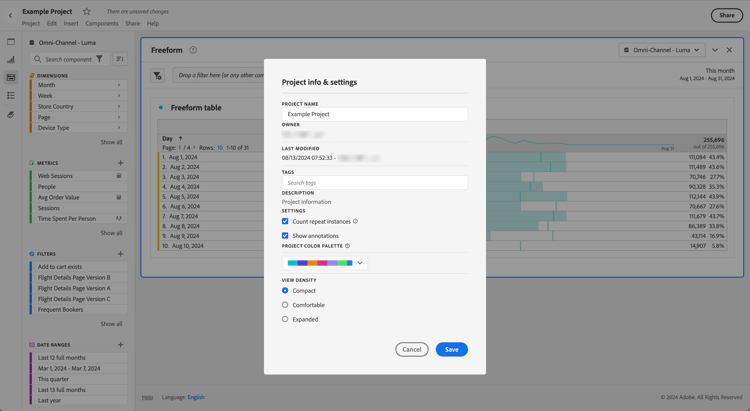Open the Panels icon in left rail
This screenshot has height=411, width=750.
point(11,42)
